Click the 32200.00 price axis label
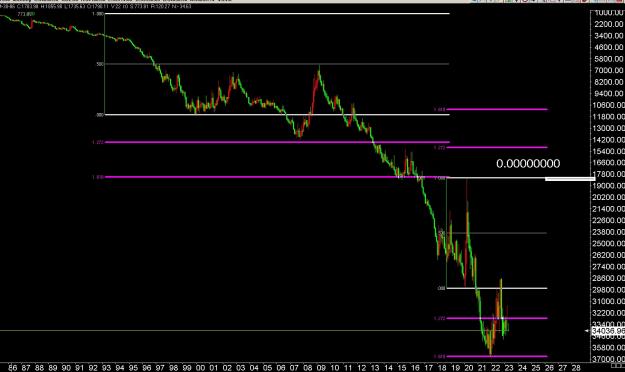The image size is (625, 372). [x=609, y=313]
